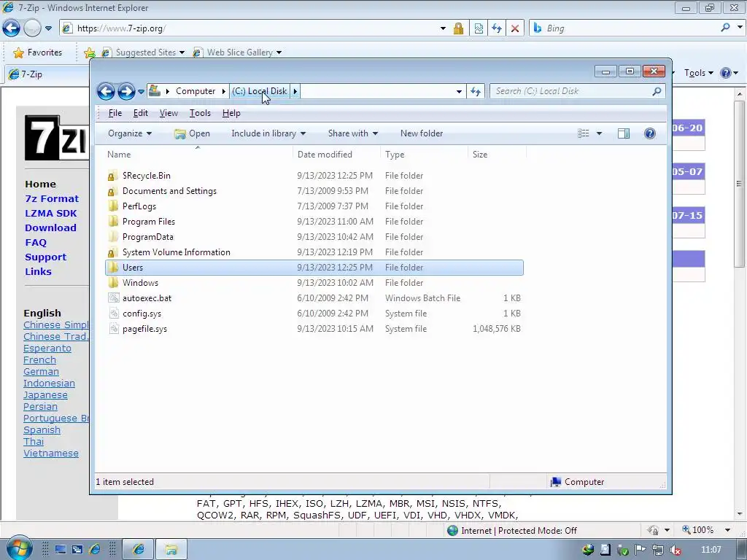Click the Explorer refresh button

point(476,91)
